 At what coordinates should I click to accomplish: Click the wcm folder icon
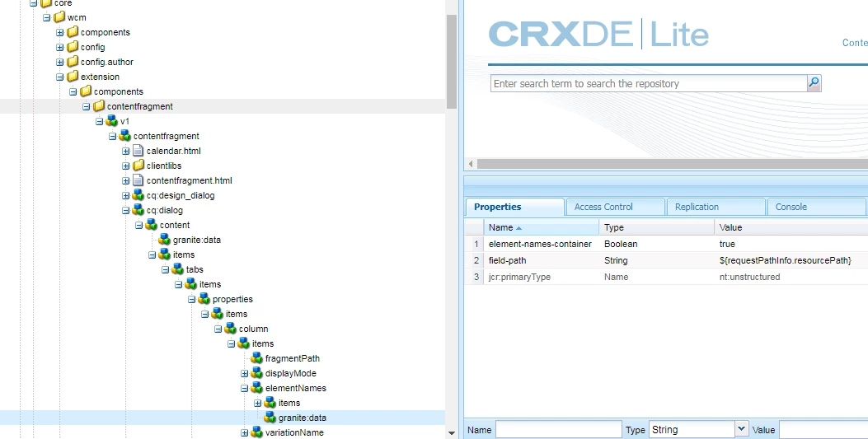[x=59, y=17]
